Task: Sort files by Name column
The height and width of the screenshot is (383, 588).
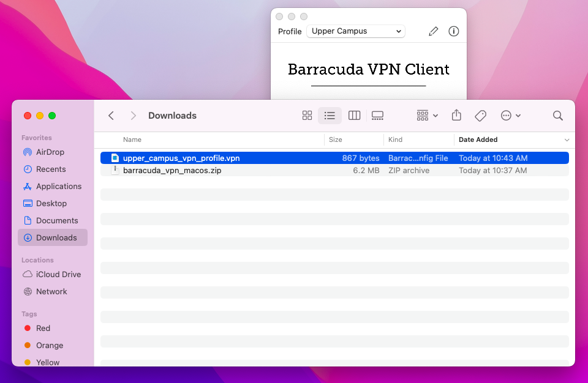Action: coord(132,139)
